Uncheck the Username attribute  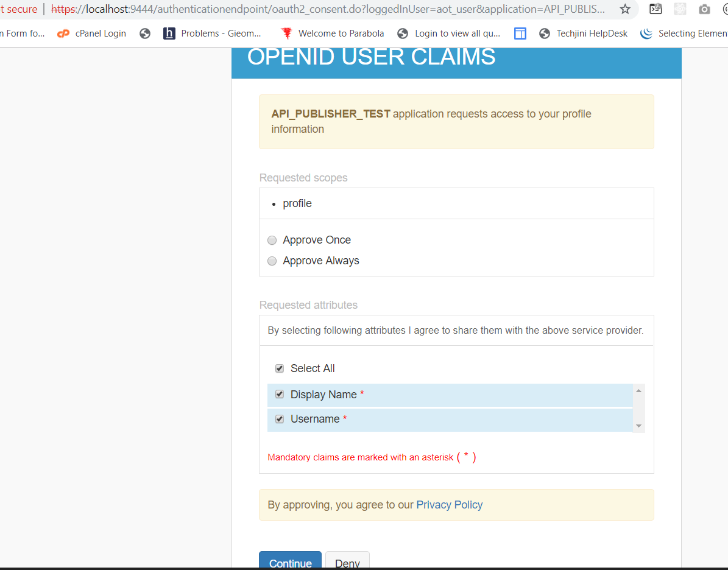pos(279,419)
